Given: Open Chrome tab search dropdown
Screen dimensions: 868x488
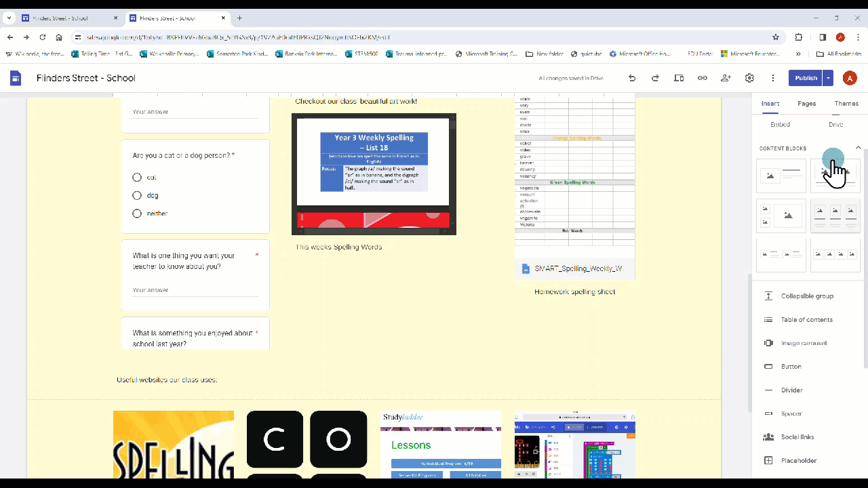Looking at the screenshot, I should coord(9,18).
